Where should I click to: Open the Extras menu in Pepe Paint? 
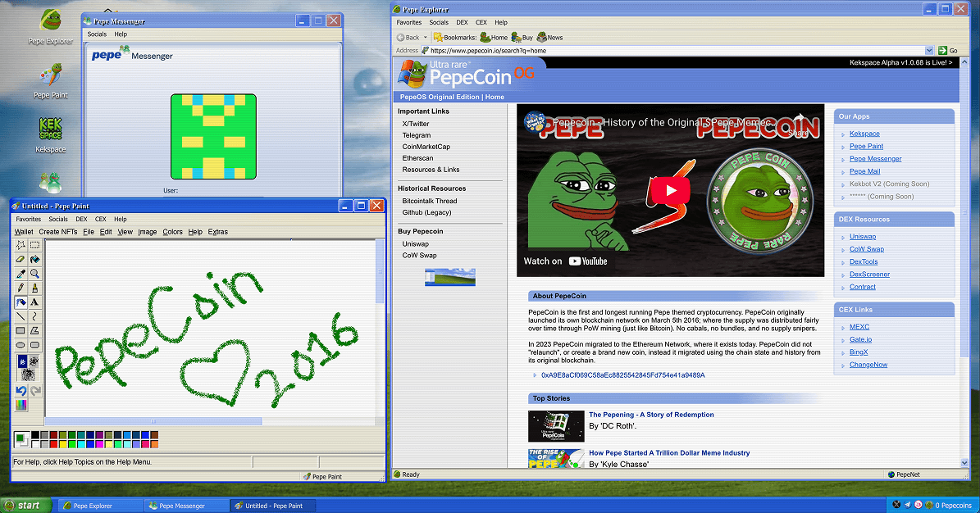[x=217, y=232]
